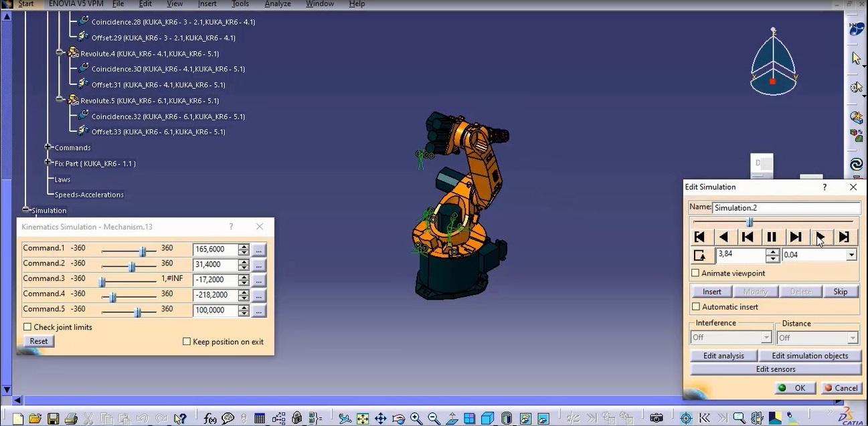Click the Simulation.2 name field
Screen dimensions: 868x426
click(x=786, y=207)
